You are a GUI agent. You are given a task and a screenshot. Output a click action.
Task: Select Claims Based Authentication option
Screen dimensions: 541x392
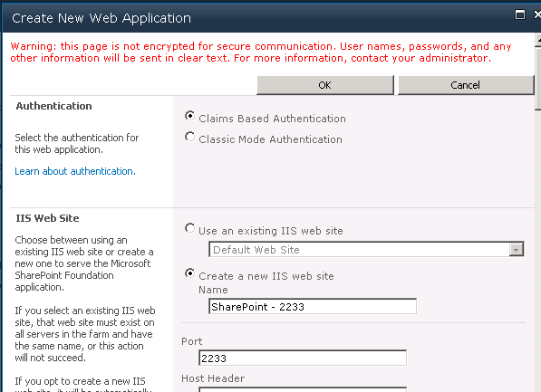[x=189, y=116]
